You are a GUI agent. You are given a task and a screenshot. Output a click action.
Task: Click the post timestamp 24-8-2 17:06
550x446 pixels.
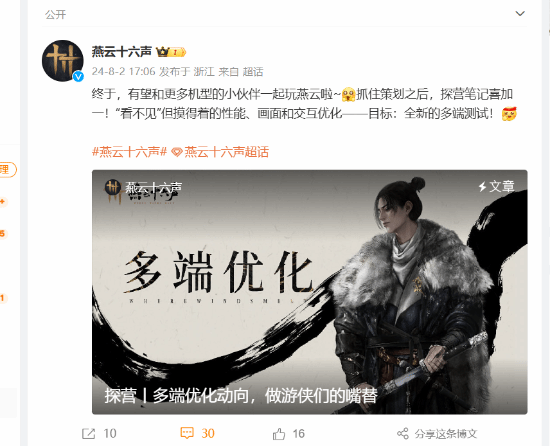click(123, 72)
